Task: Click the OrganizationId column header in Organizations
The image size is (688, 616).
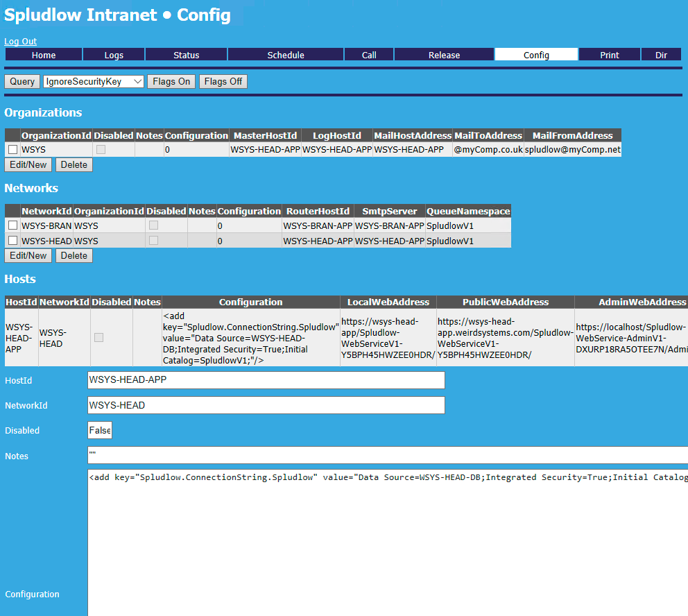Action: click(56, 135)
